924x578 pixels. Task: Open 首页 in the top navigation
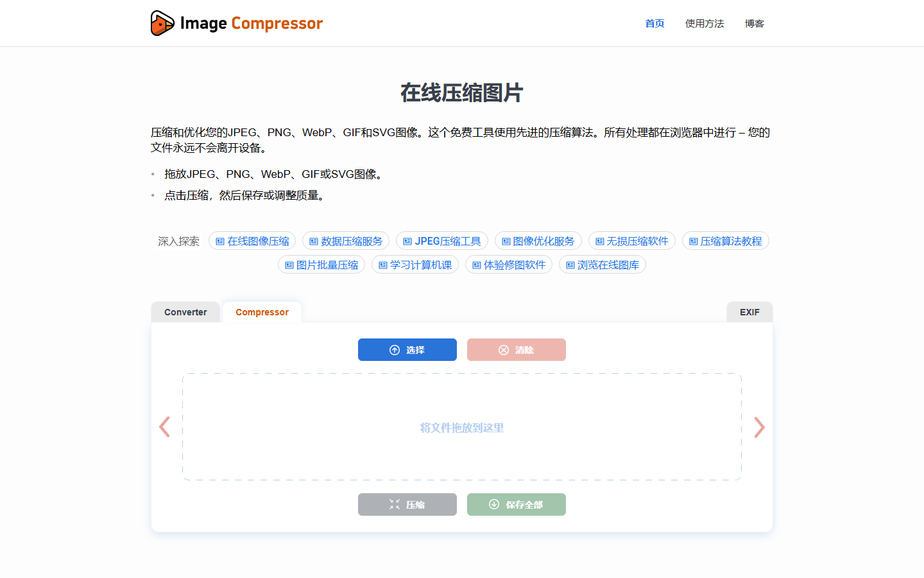click(654, 24)
